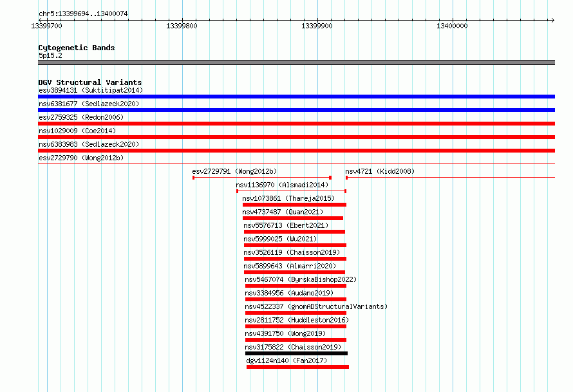Select the red bar under nsv5999025
This screenshot has height=392, width=573.
click(x=295, y=245)
